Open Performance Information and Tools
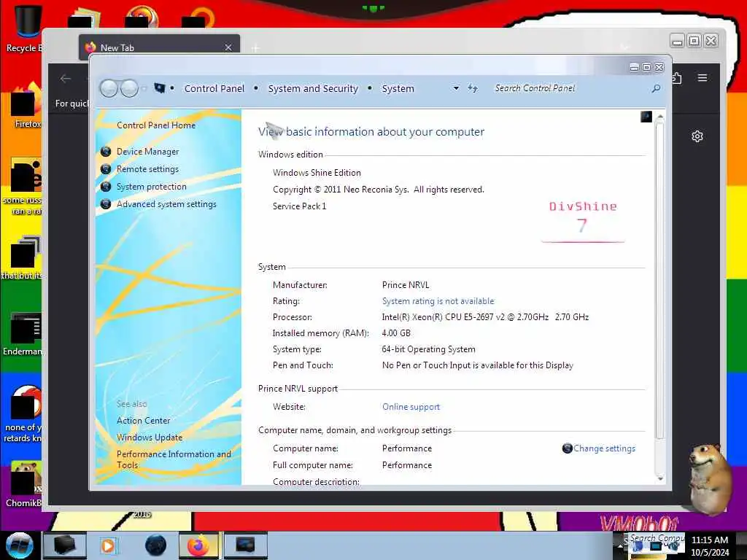Image resolution: width=747 pixels, height=560 pixels. pyautogui.click(x=174, y=459)
